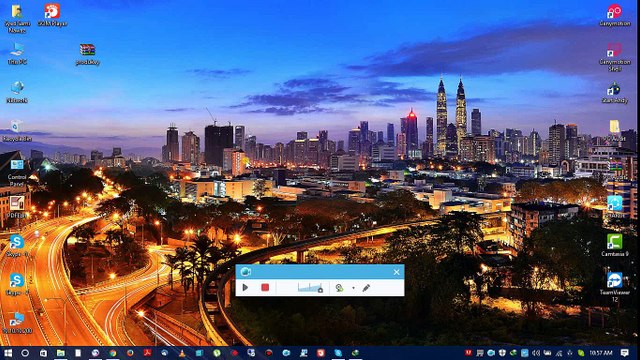Open This PC desktop icon
This screenshot has height=360, width=640.
click(17, 54)
